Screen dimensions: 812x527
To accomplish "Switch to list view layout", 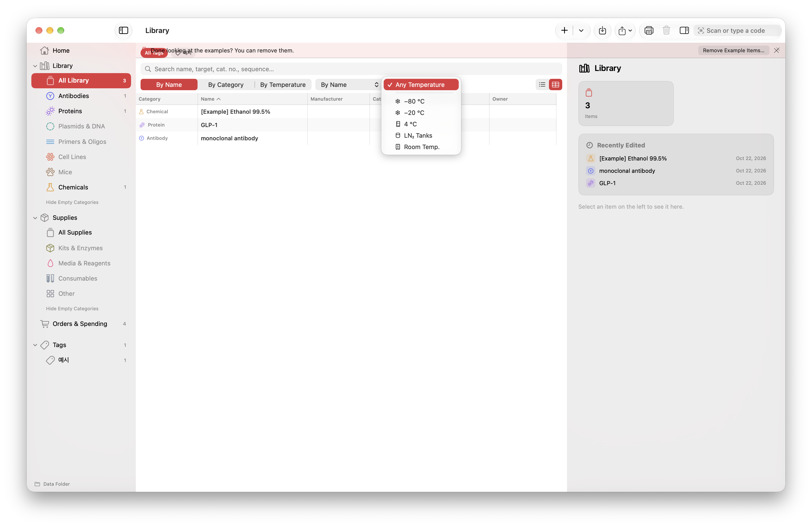I will [x=542, y=85].
